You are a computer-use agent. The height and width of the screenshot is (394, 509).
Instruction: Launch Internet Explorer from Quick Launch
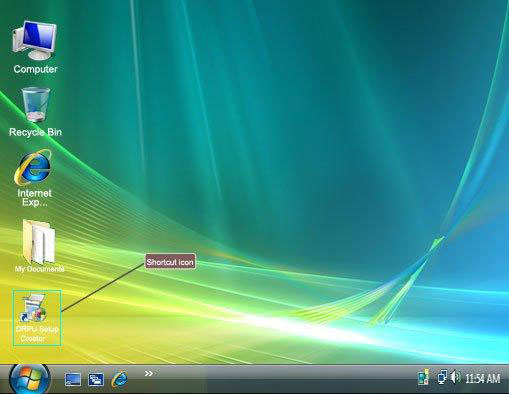(x=119, y=379)
